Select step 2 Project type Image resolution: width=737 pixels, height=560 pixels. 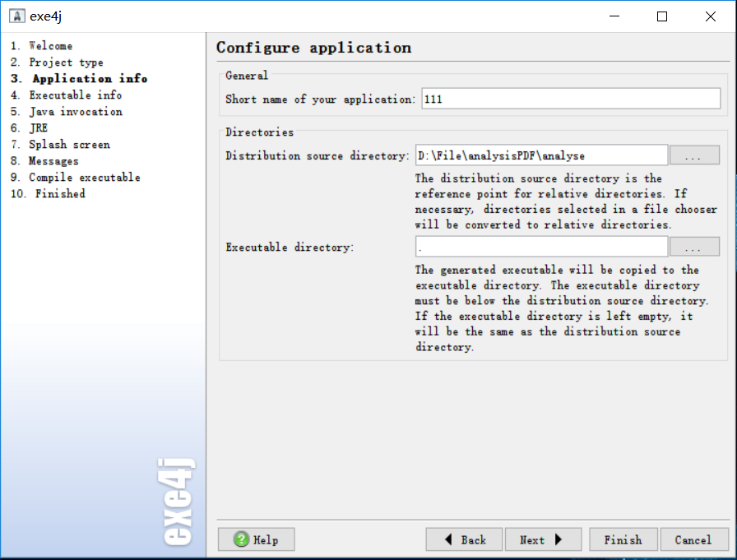[57, 62]
